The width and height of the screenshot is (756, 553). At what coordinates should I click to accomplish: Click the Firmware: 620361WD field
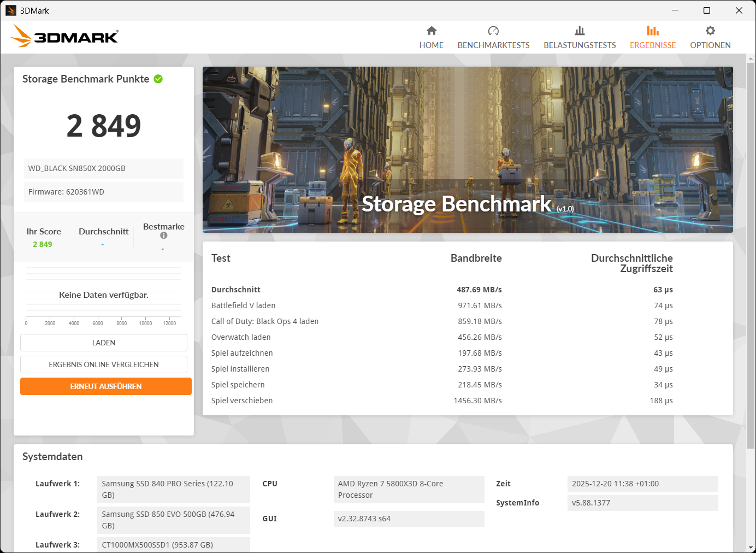(x=104, y=192)
